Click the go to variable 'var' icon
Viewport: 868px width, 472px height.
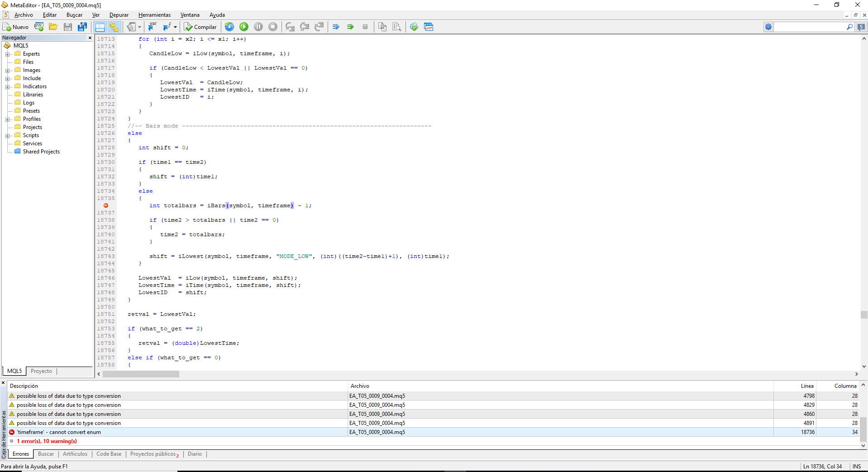(153, 27)
